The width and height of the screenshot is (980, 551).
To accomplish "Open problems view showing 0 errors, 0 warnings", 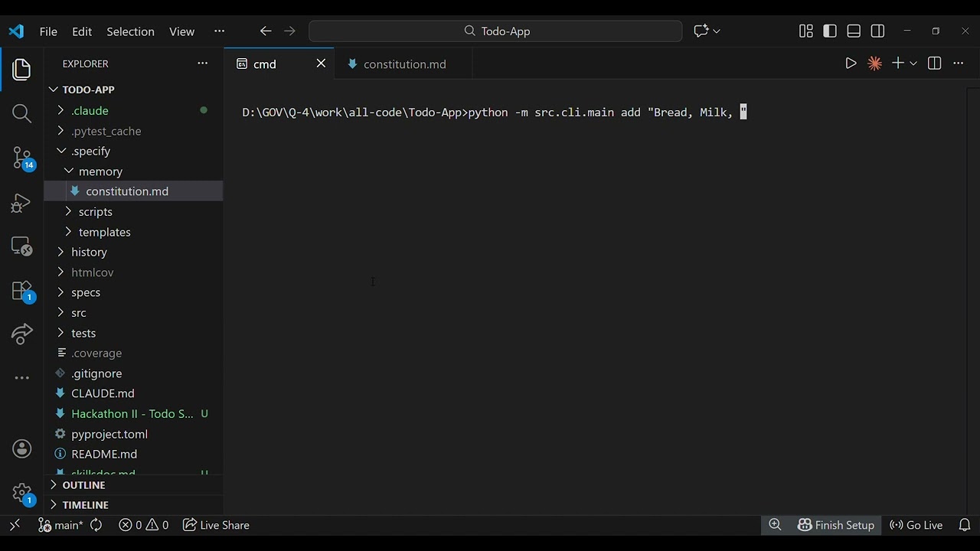I will (144, 525).
